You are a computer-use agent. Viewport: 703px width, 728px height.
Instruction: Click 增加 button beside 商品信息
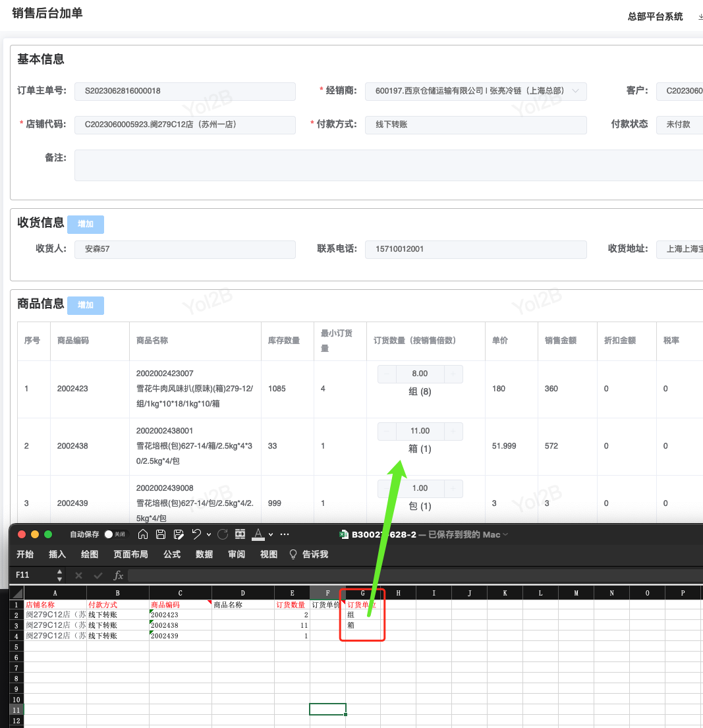(86, 306)
